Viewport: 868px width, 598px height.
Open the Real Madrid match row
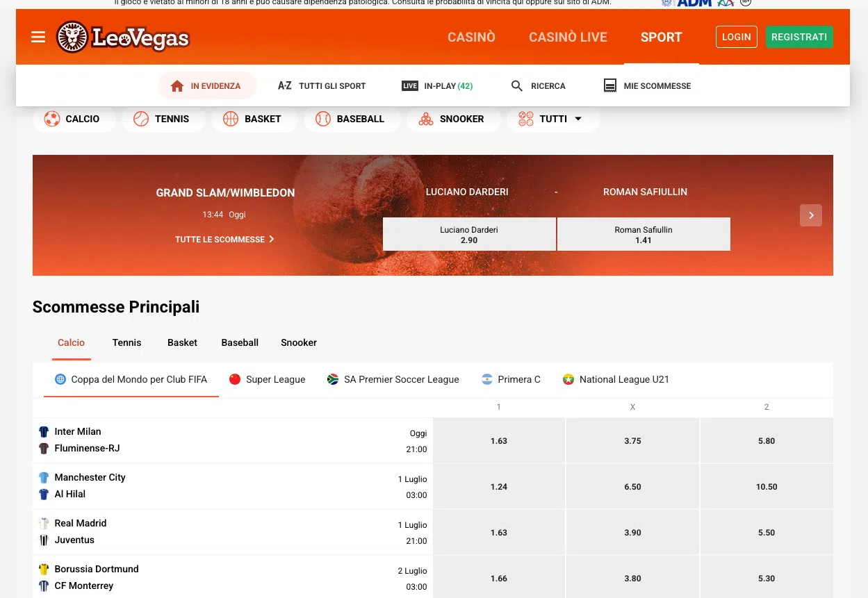[x=233, y=532]
